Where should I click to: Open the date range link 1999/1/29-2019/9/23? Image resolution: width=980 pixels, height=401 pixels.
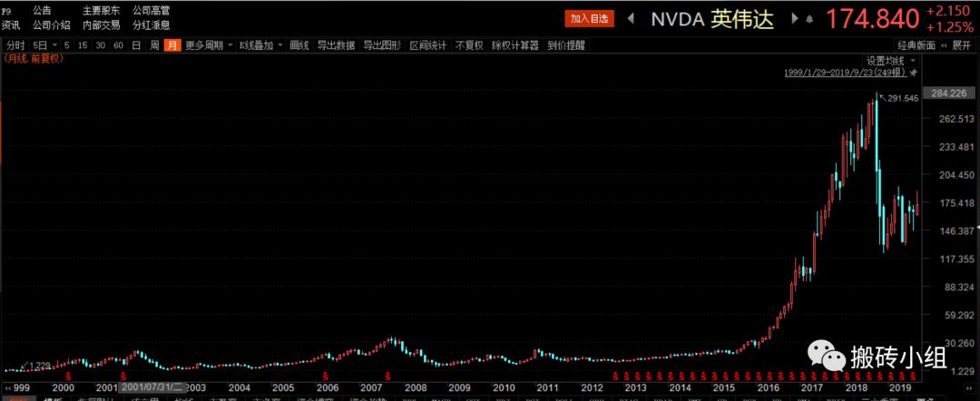[x=846, y=73]
